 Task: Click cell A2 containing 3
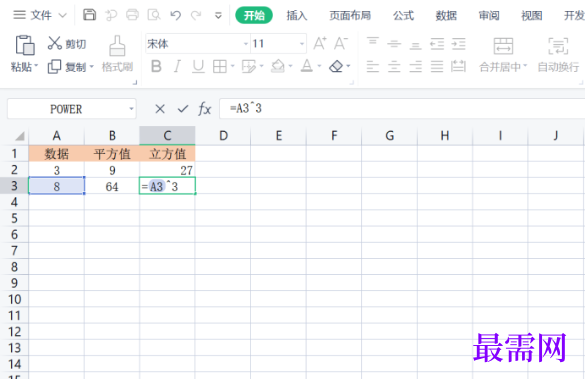click(57, 170)
